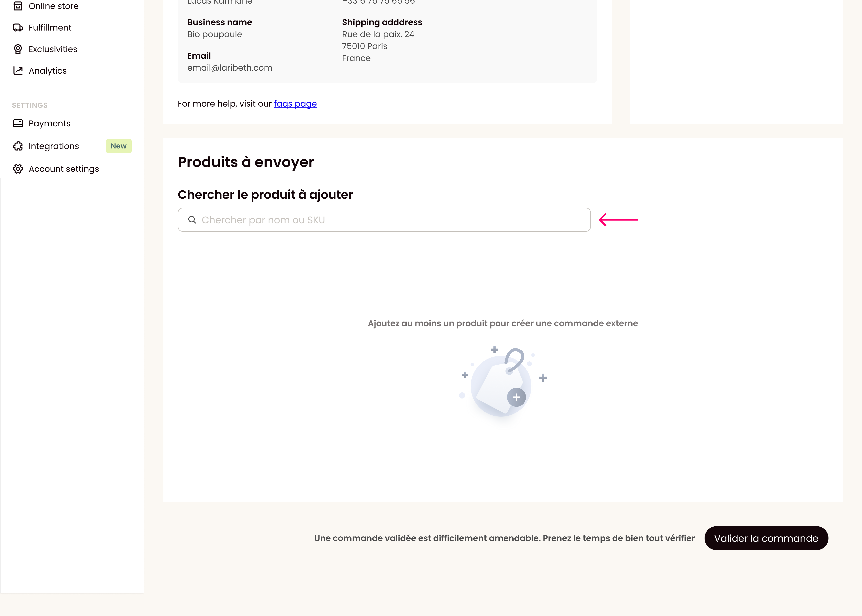Open the Account settings gear icon

18,169
